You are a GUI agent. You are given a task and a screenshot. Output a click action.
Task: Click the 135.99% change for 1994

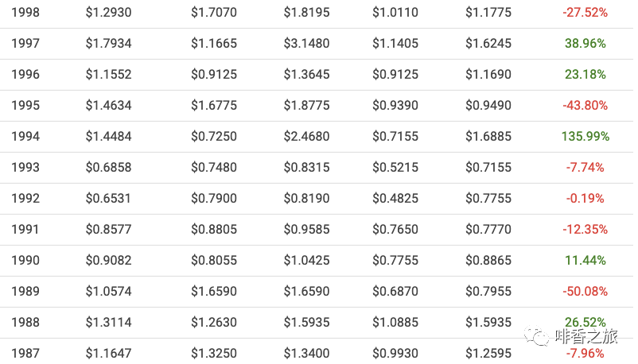(x=585, y=137)
